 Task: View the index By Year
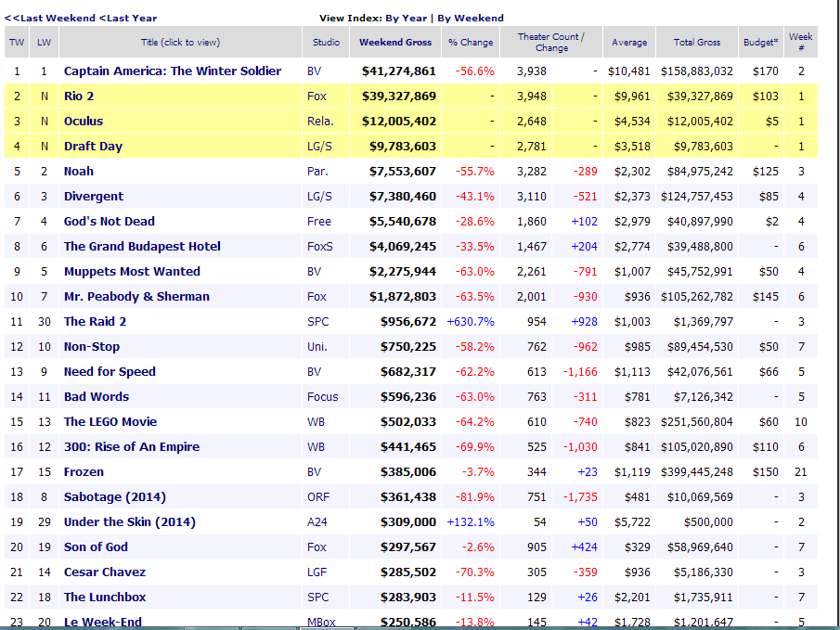[406, 19]
